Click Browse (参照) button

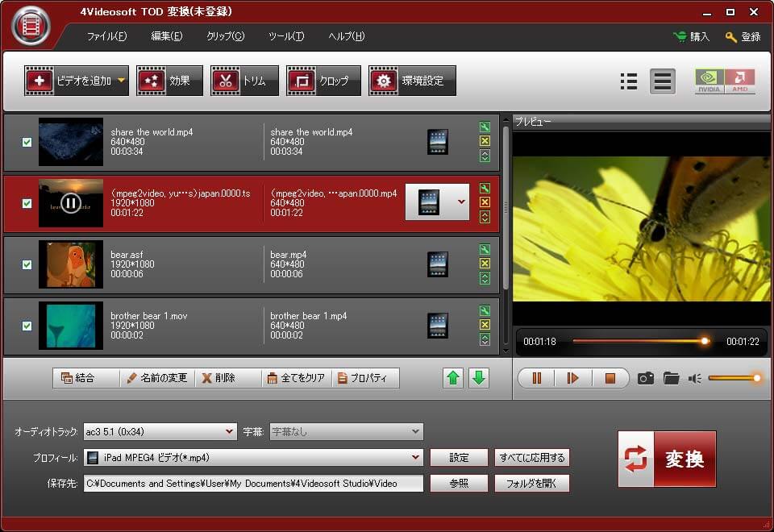459,483
